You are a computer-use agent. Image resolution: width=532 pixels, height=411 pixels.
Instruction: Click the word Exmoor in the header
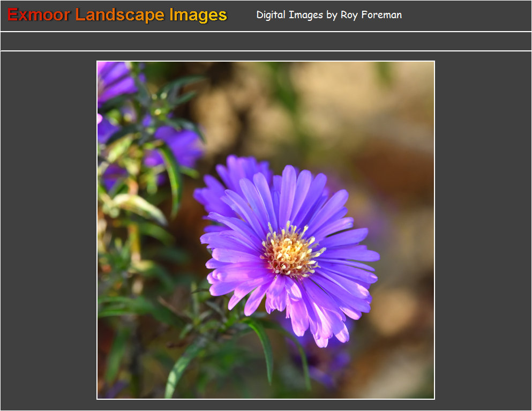click(39, 15)
